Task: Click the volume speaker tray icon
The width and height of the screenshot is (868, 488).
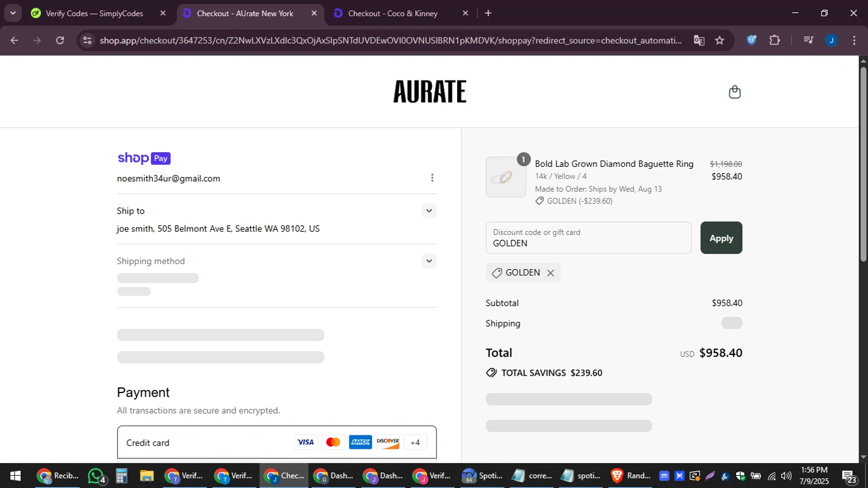Action: click(x=786, y=476)
